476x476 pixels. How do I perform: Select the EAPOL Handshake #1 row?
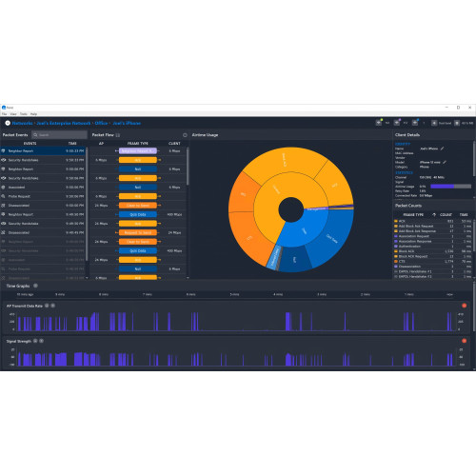[x=433, y=271]
